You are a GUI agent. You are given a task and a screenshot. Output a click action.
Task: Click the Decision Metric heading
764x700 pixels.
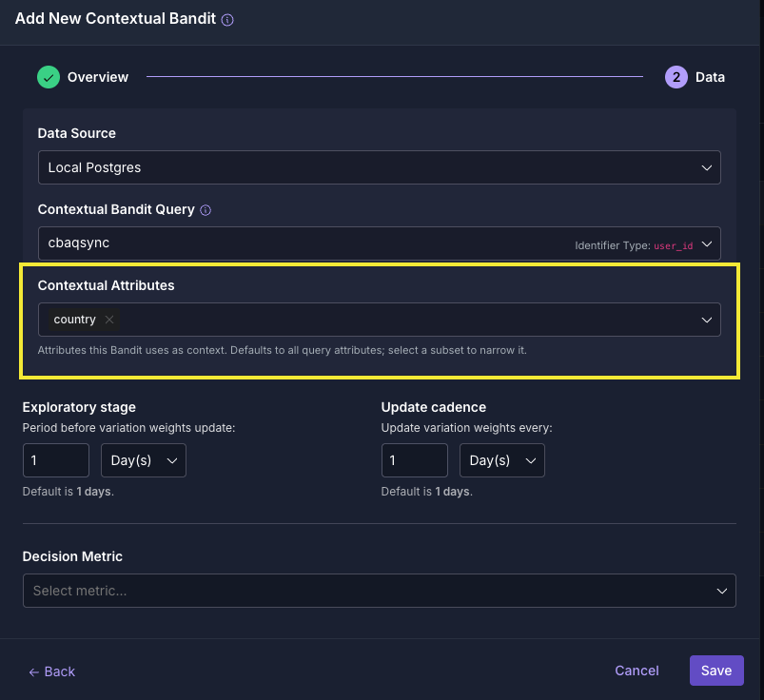point(72,556)
